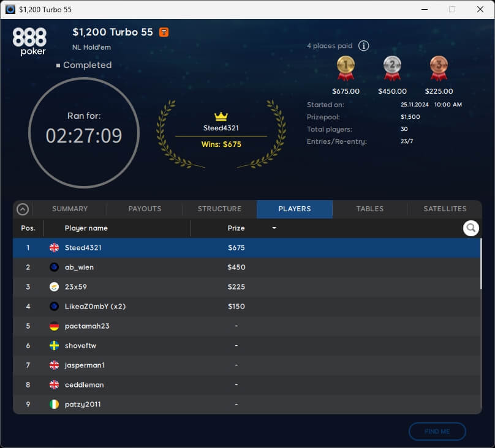Click the $450.00 second place amount
Viewport: 495px width, 448px height.
click(x=392, y=91)
